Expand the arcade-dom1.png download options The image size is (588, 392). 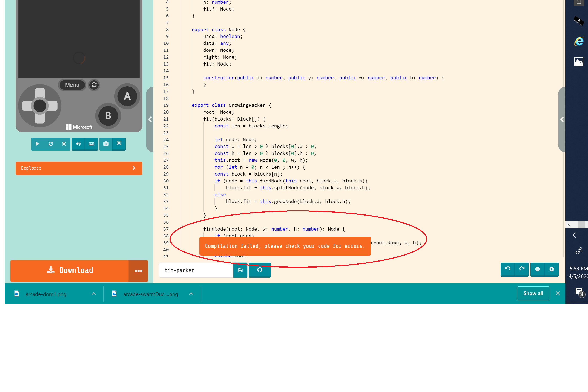coord(94,294)
